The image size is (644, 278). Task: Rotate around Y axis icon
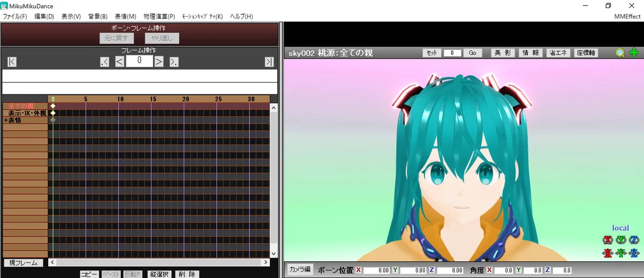click(x=621, y=239)
